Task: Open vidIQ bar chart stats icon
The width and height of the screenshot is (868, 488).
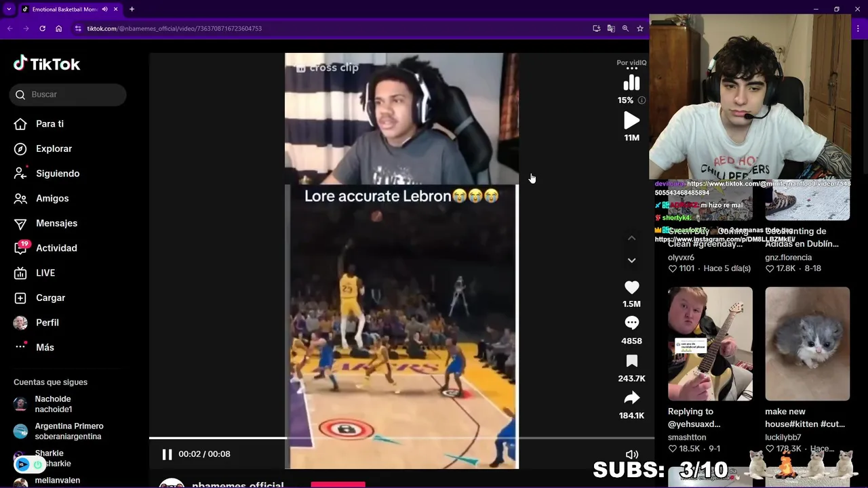Action: coord(631,83)
